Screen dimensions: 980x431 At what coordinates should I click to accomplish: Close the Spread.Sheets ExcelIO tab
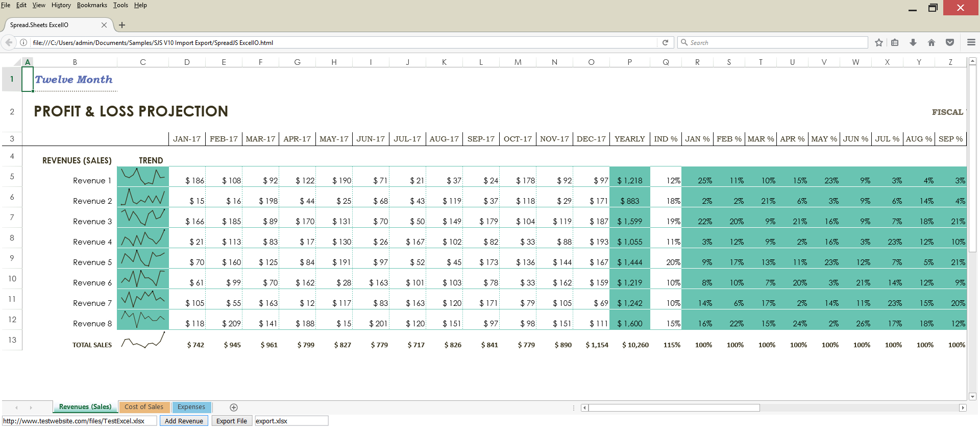coord(104,25)
